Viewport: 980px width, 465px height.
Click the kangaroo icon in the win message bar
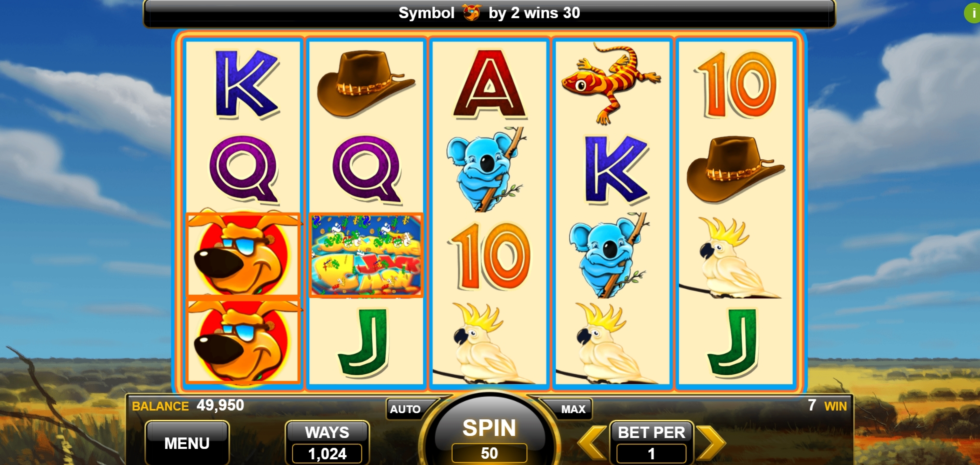pyautogui.click(x=472, y=12)
